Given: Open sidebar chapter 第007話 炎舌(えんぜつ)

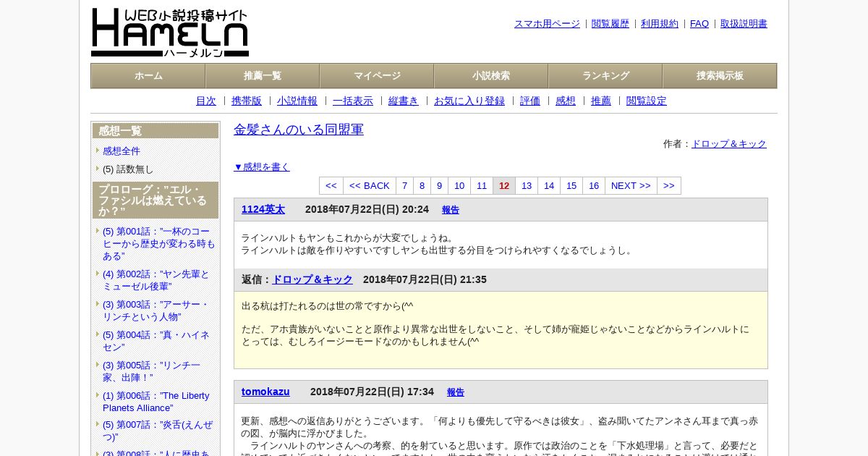Looking at the screenshot, I should point(158,431).
